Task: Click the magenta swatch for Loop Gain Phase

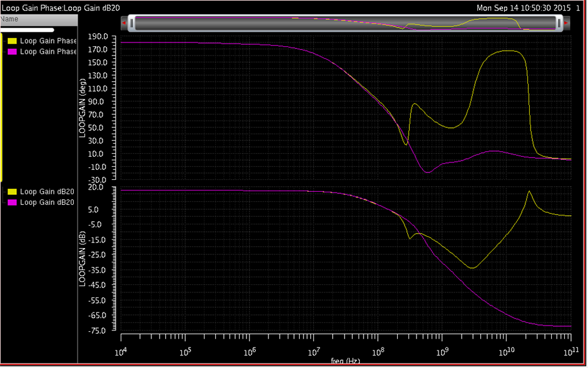Action: pyautogui.click(x=12, y=52)
